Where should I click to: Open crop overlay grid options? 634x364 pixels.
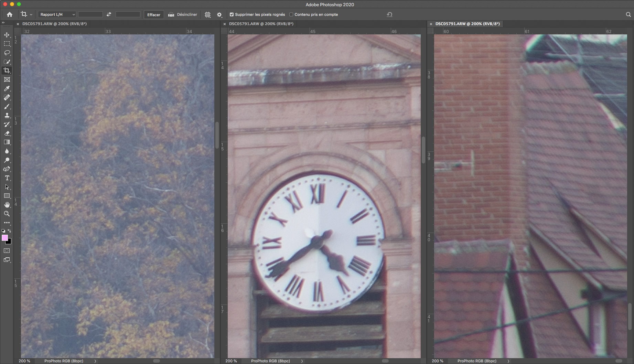click(x=207, y=15)
